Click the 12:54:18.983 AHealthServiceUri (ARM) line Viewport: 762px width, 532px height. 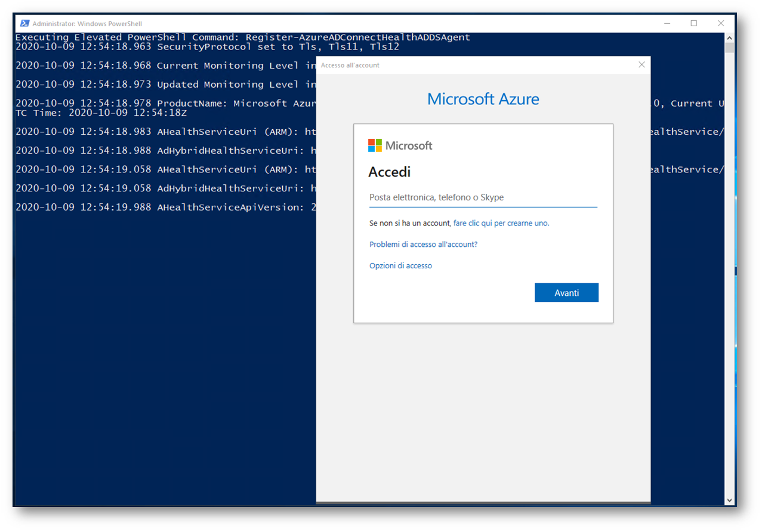click(166, 132)
